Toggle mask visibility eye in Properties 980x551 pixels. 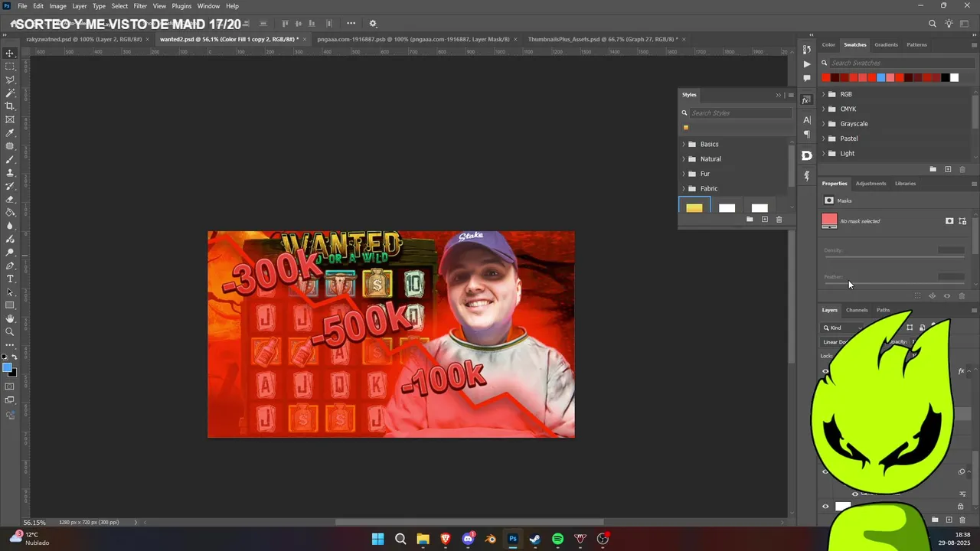(x=947, y=296)
